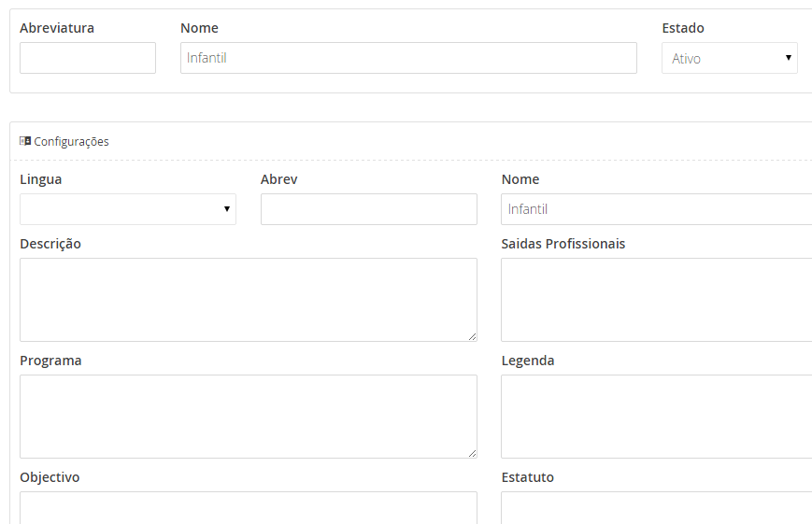Grab the Programa text area resize grip

point(472,453)
